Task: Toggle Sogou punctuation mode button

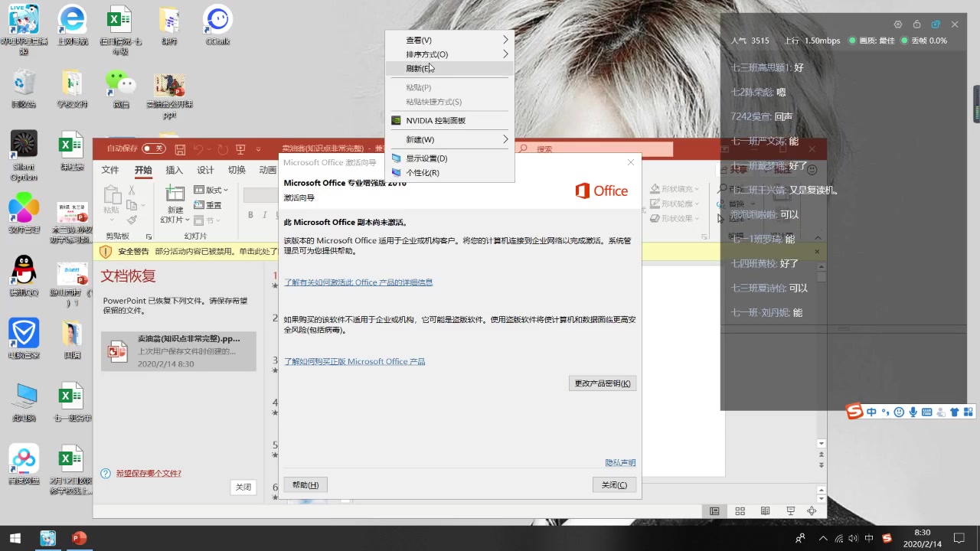Action: coord(886,412)
